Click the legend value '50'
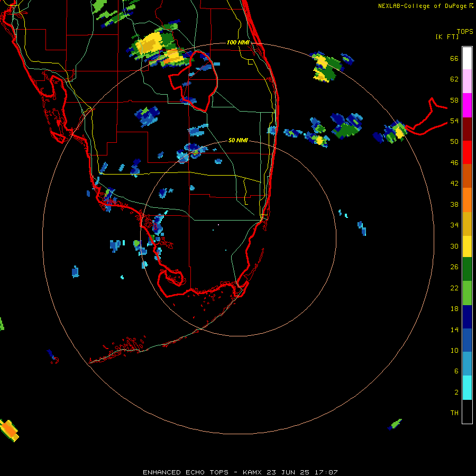This screenshot has width=476, height=476. (454, 142)
